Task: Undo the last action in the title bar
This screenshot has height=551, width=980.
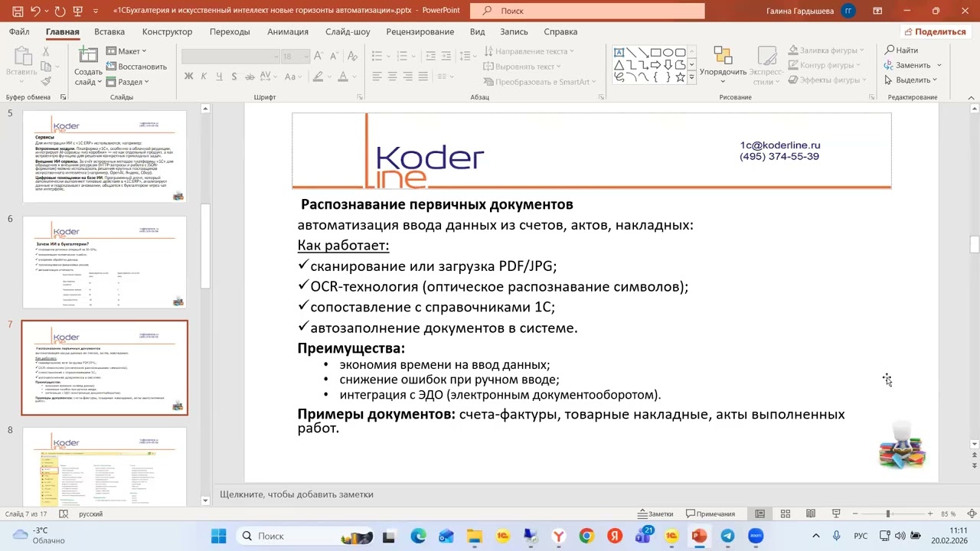Action: 38,11
